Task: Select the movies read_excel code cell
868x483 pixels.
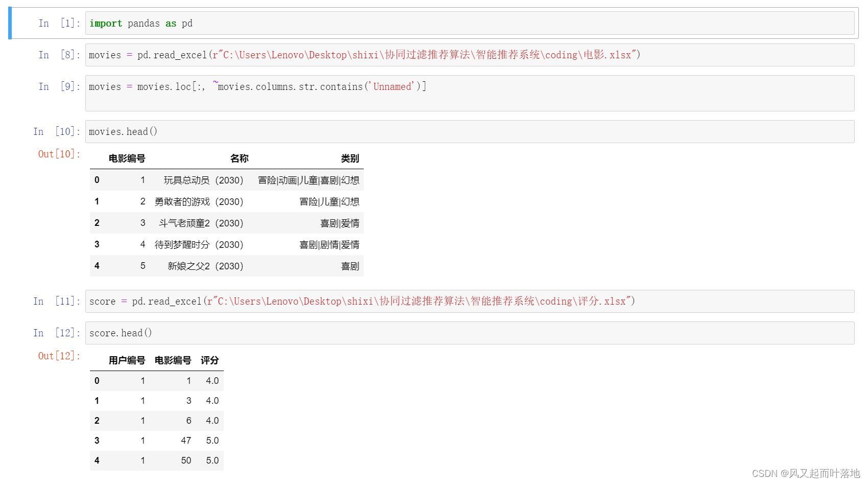Action: pyautogui.click(x=470, y=55)
